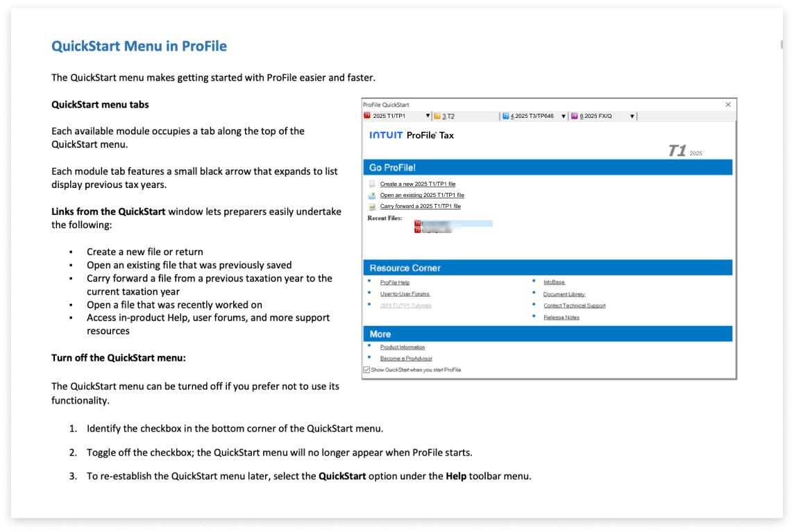Click the carry forward icon beside Carry forward a 2025 T1/TP1 file
Viewport: 794px width, 532px height.
pyautogui.click(x=372, y=206)
